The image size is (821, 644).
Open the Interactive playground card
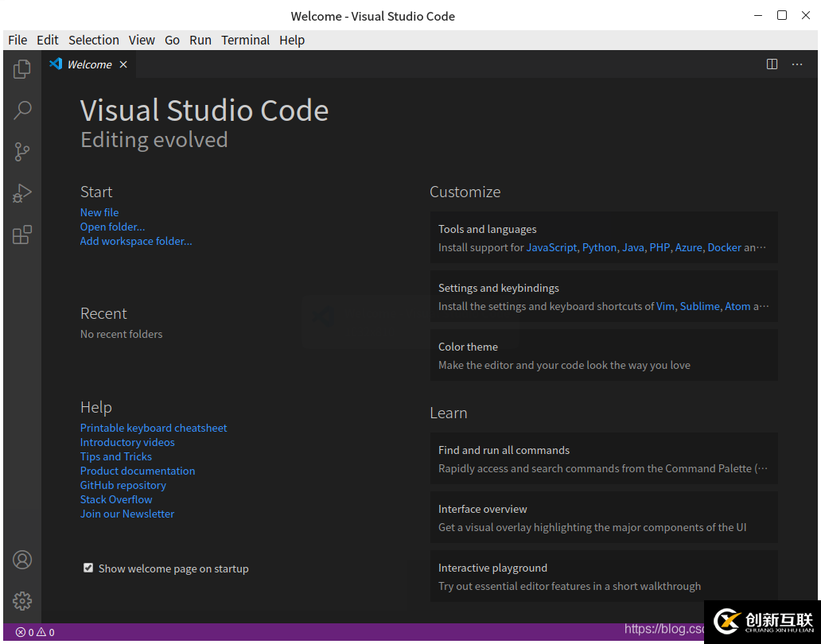click(604, 576)
